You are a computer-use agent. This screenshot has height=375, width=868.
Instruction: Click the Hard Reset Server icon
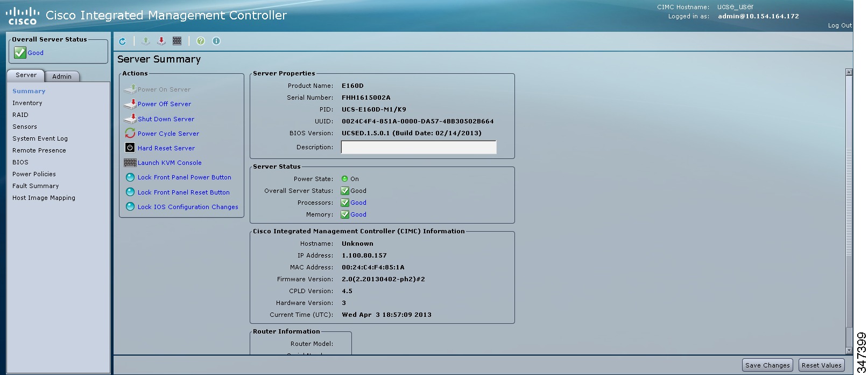pos(130,148)
